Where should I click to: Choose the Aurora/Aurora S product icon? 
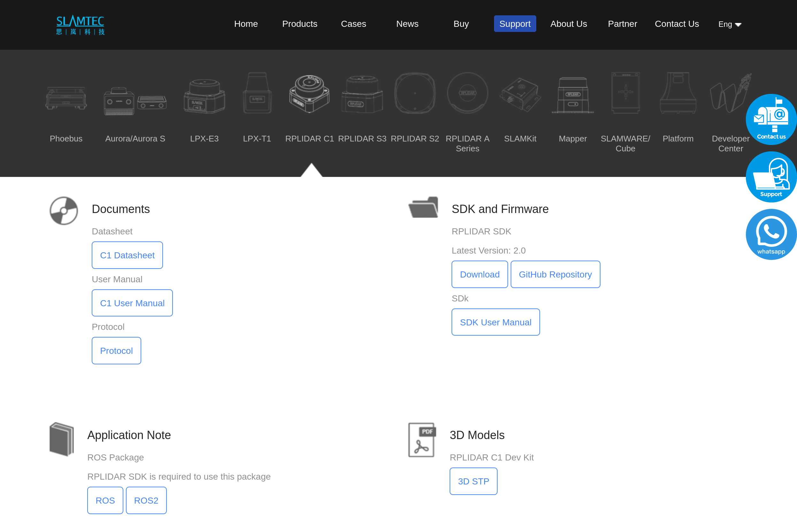(135, 101)
